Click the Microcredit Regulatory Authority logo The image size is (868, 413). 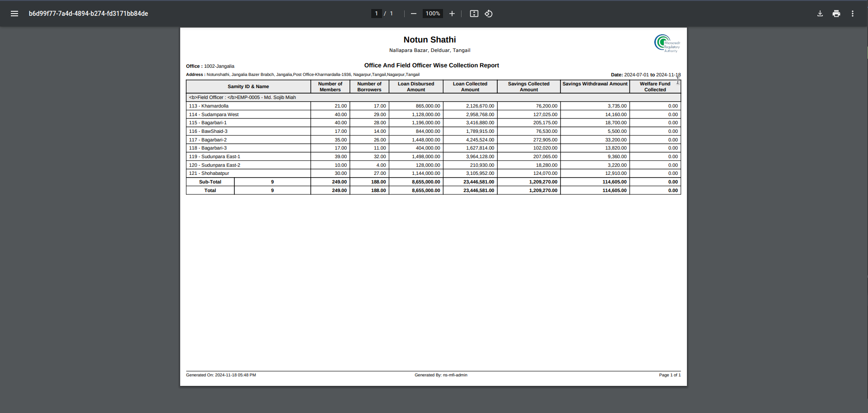click(x=667, y=44)
